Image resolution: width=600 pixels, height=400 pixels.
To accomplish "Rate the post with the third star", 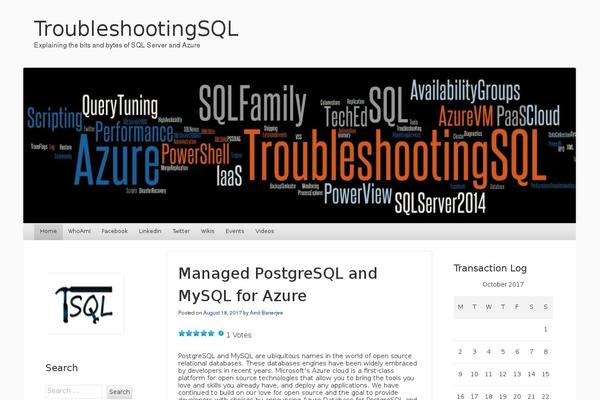I will tap(196, 333).
